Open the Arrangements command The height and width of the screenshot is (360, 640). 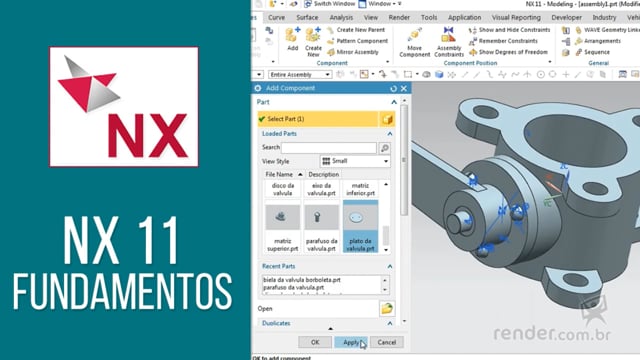click(x=598, y=41)
